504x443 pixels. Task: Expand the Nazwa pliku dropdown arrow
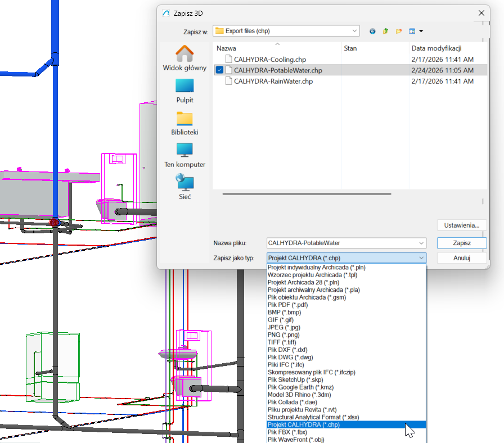coord(421,243)
